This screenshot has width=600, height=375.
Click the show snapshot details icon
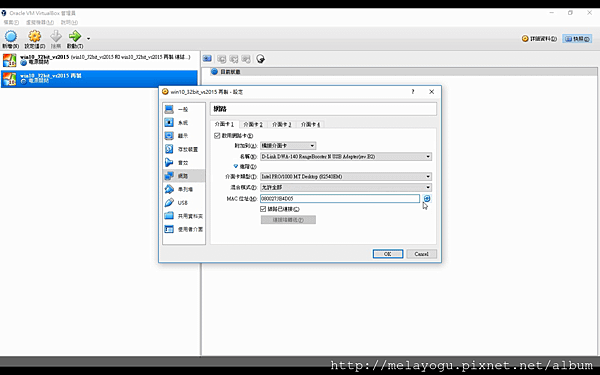click(246, 59)
